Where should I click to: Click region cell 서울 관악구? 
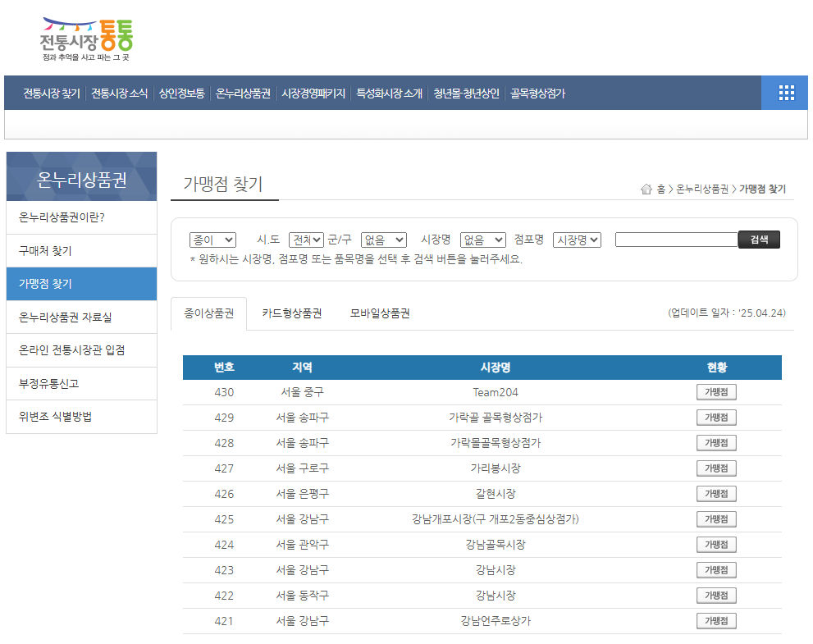[x=302, y=545]
